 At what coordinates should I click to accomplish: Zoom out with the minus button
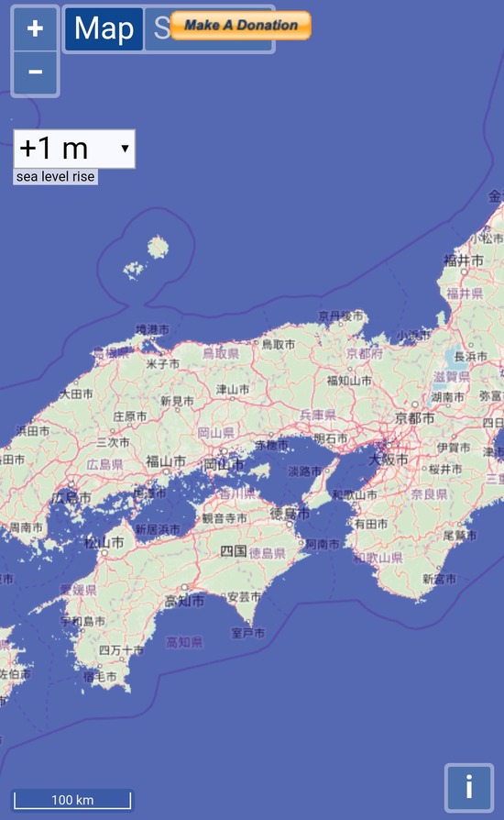(x=35, y=72)
